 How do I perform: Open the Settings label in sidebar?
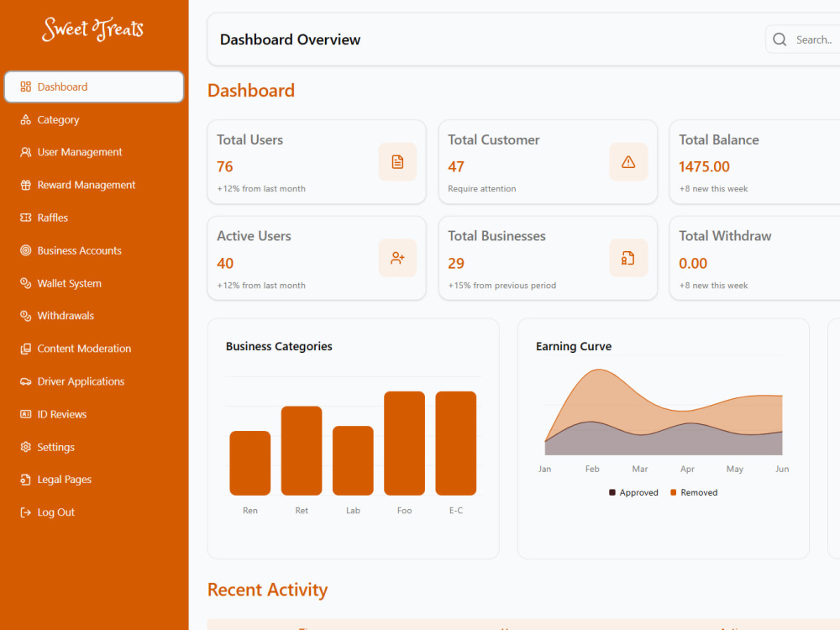(x=55, y=447)
